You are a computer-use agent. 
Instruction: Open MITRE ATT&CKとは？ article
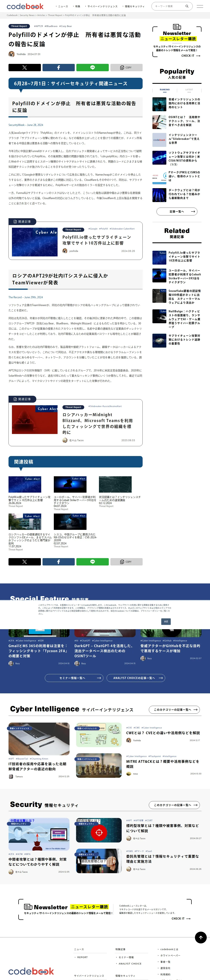tap(163, 764)
